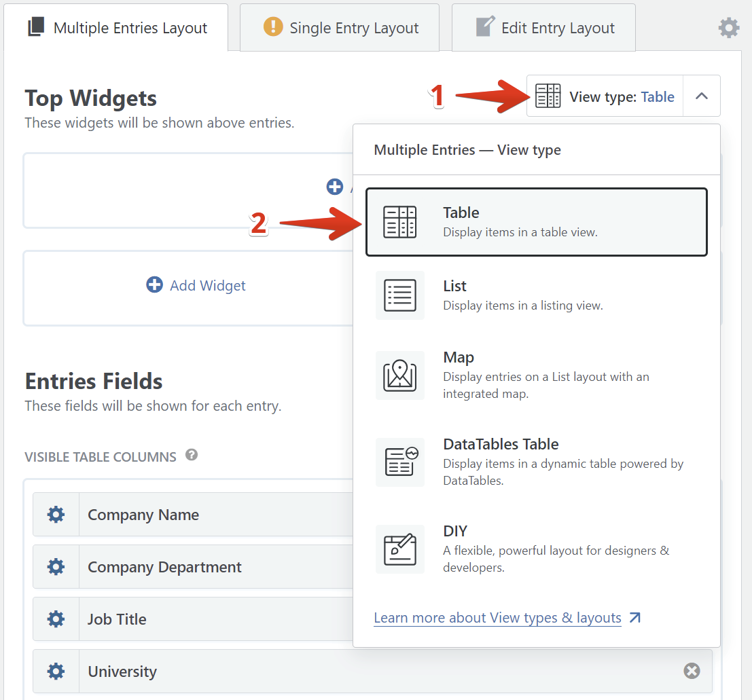Open Learn more about View types link
This screenshot has width=752, height=700.
tap(497, 618)
